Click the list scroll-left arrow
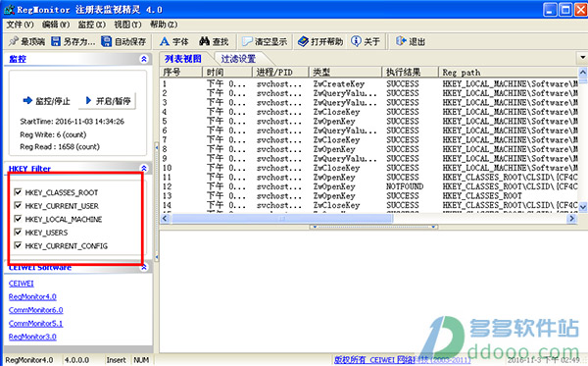 click(x=165, y=218)
